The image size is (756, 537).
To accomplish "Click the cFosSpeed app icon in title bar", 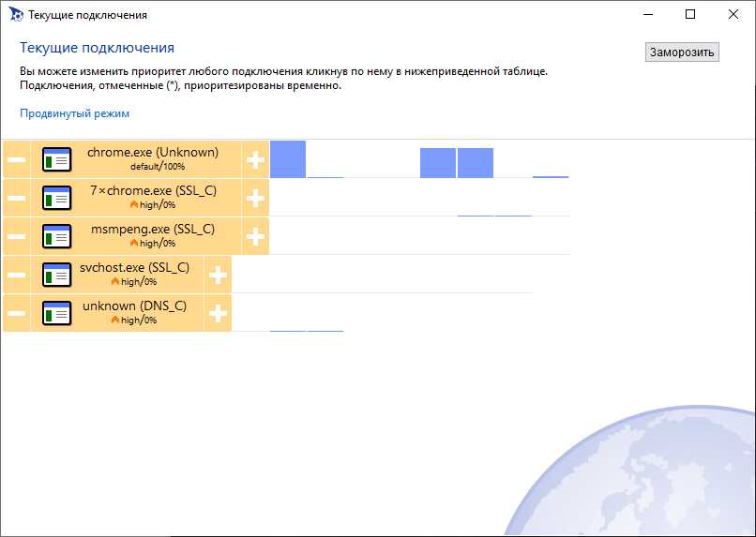I will [15, 14].
